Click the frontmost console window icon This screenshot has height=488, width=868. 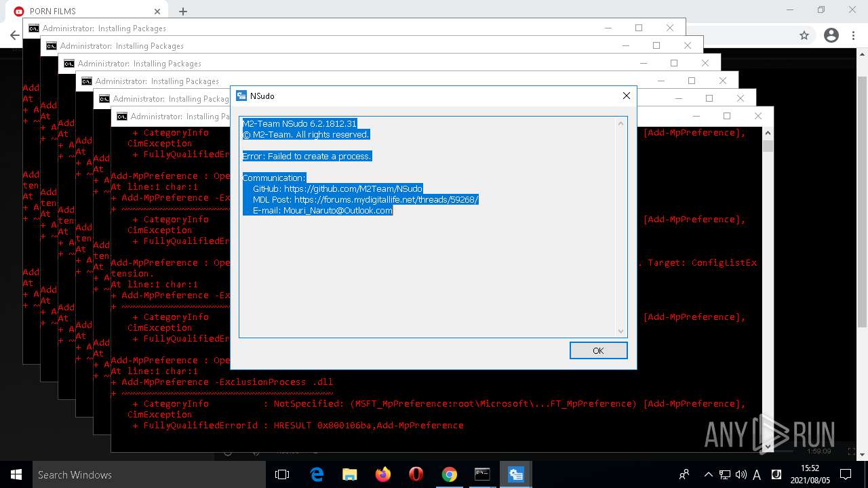[121, 116]
